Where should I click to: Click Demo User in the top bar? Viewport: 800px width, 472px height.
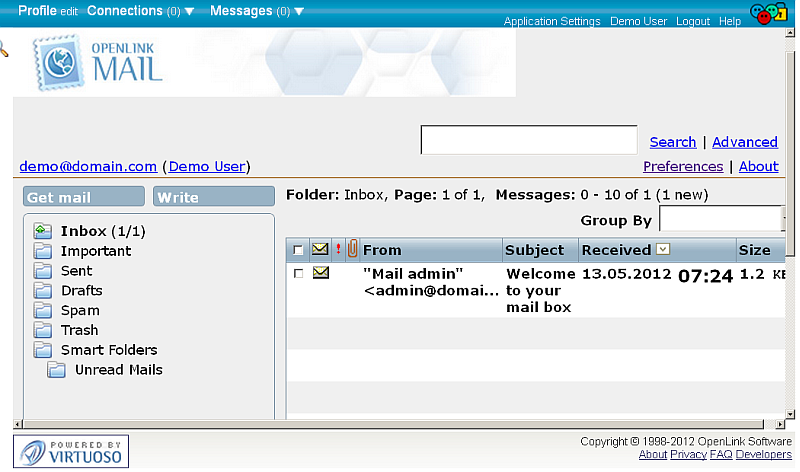[x=638, y=21]
